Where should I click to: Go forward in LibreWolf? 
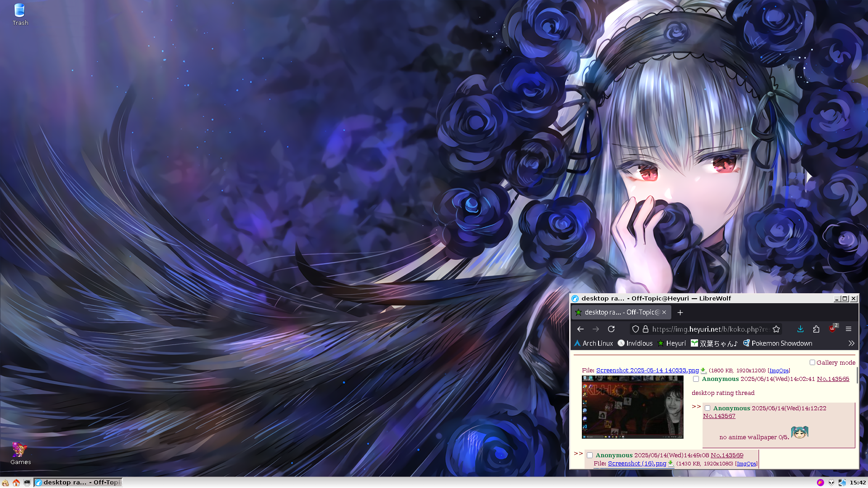tap(596, 329)
